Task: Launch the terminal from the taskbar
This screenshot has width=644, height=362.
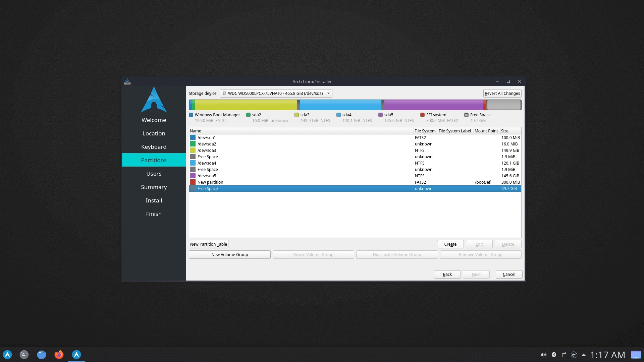Action: coord(24,355)
